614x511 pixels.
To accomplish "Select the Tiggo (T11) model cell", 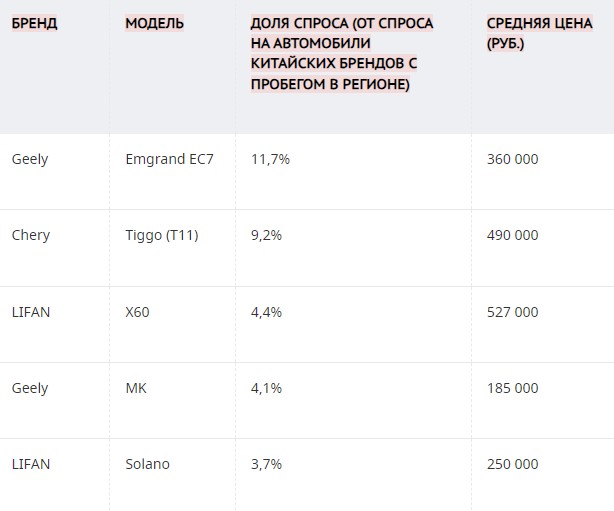I will click(x=162, y=235).
